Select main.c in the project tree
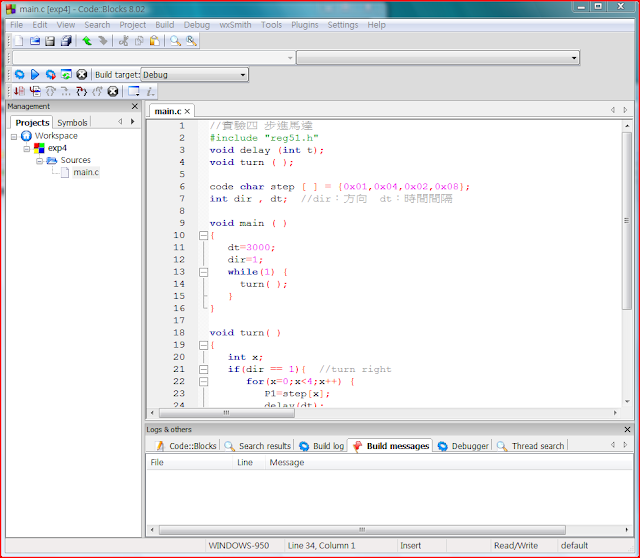 click(86, 172)
